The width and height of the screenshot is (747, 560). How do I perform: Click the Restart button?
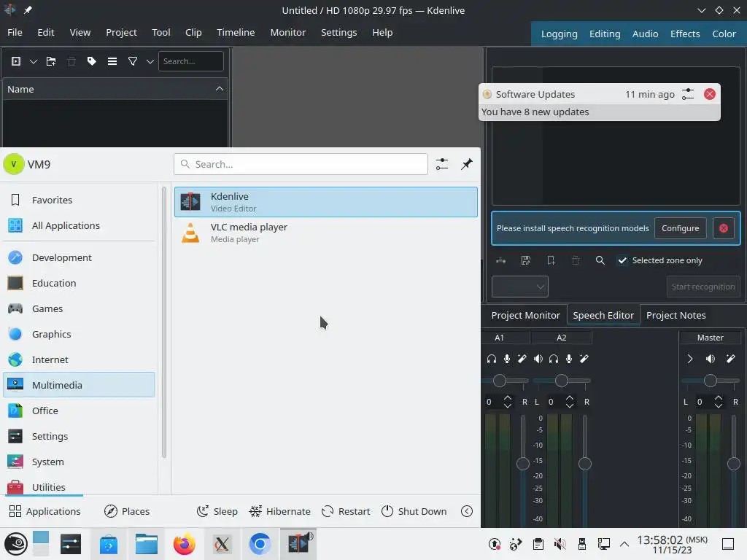346,511
